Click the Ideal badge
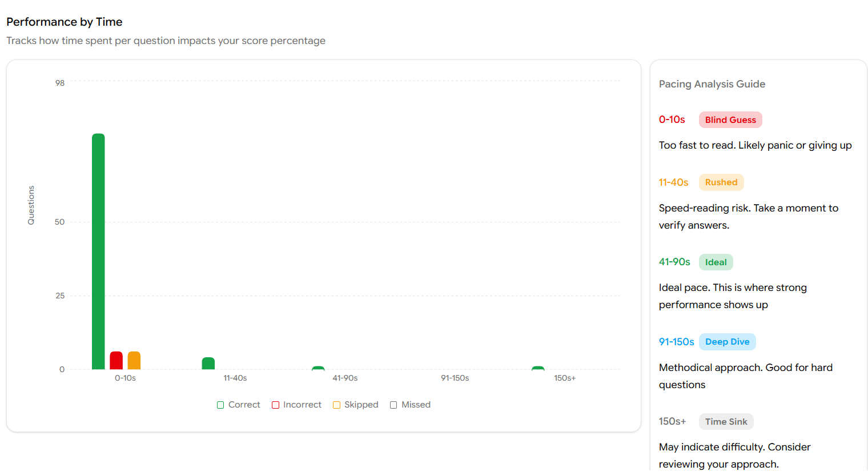 pyautogui.click(x=716, y=262)
